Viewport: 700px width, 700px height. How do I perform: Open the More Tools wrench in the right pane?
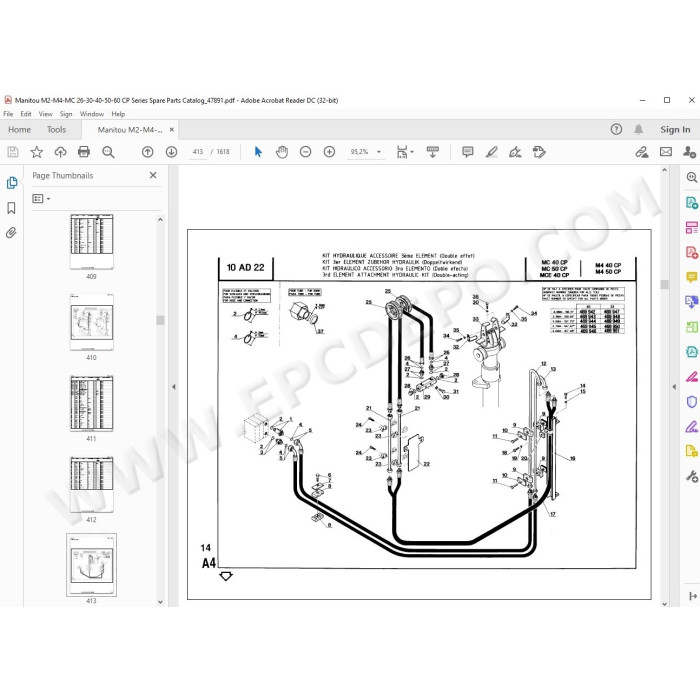click(x=692, y=476)
